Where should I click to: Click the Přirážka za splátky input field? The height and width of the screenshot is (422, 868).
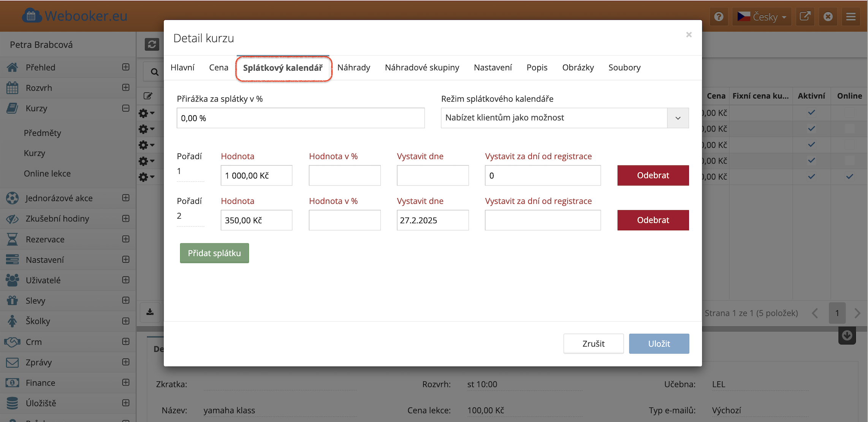(300, 118)
